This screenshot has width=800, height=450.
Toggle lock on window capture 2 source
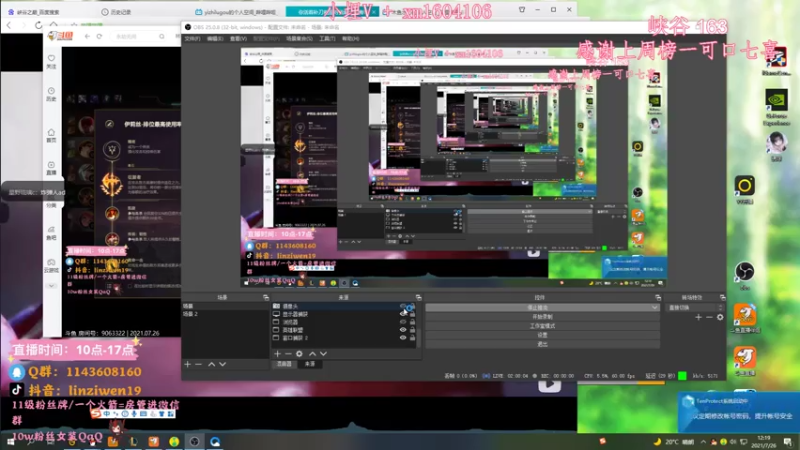click(412, 338)
